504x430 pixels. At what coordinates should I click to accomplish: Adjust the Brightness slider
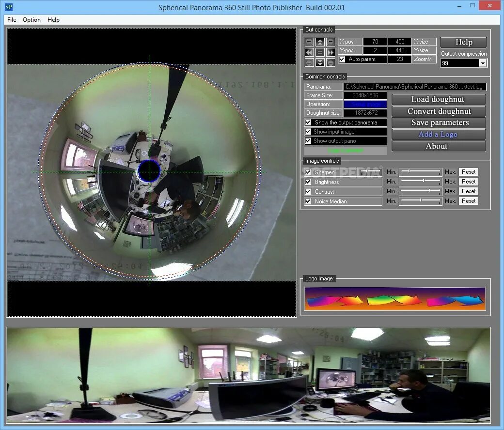tap(421, 182)
